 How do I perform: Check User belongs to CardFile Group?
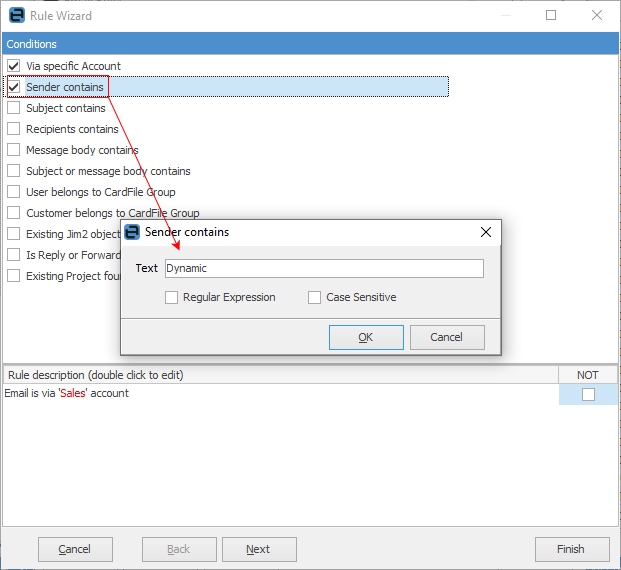click(x=13, y=192)
